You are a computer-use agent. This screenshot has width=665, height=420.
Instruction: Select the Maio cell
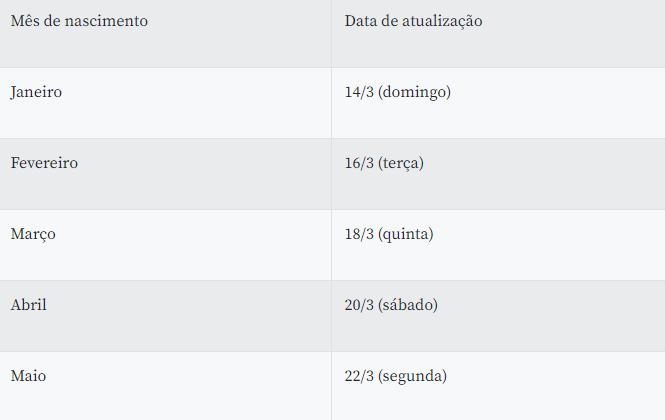coord(29,376)
